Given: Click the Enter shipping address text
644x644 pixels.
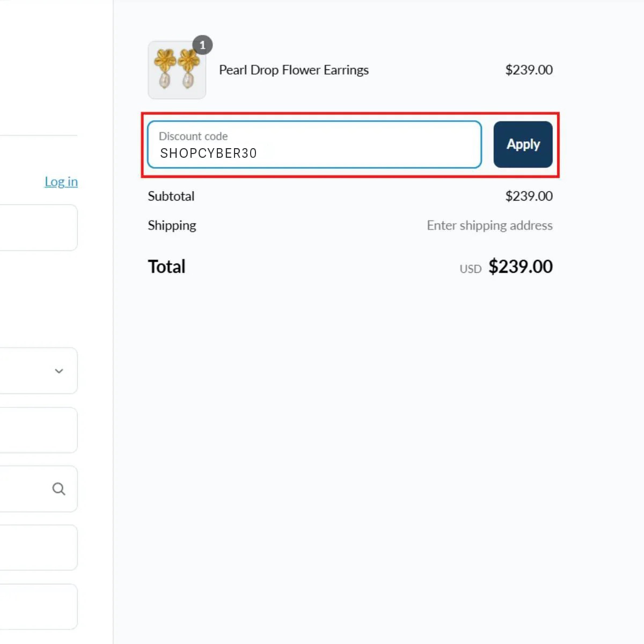Looking at the screenshot, I should 489,225.
